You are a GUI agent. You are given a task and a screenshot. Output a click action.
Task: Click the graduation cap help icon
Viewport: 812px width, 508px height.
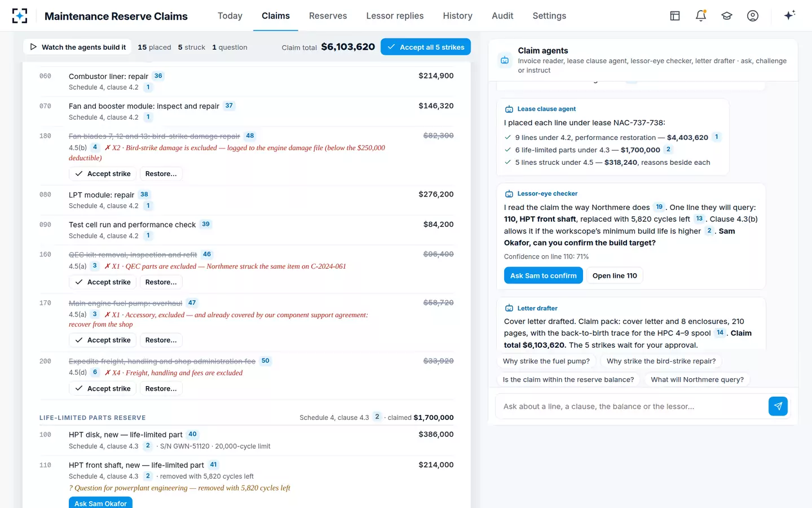727,16
